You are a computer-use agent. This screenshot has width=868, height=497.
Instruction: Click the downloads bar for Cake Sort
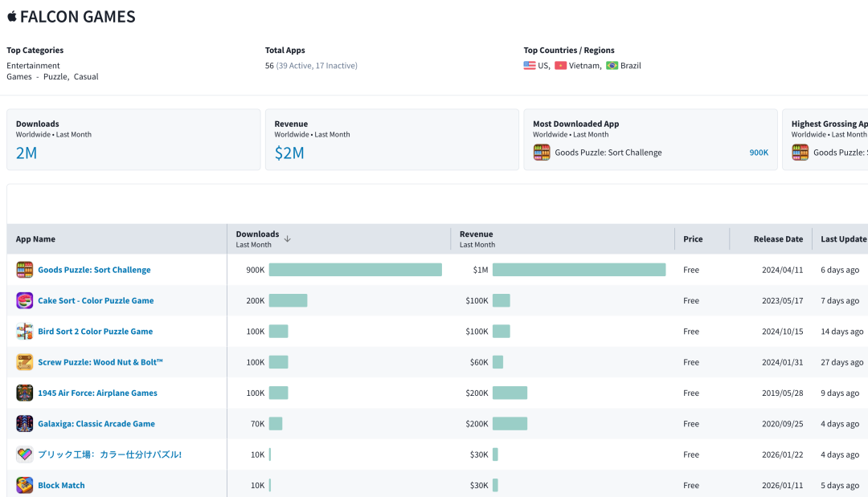pos(288,301)
